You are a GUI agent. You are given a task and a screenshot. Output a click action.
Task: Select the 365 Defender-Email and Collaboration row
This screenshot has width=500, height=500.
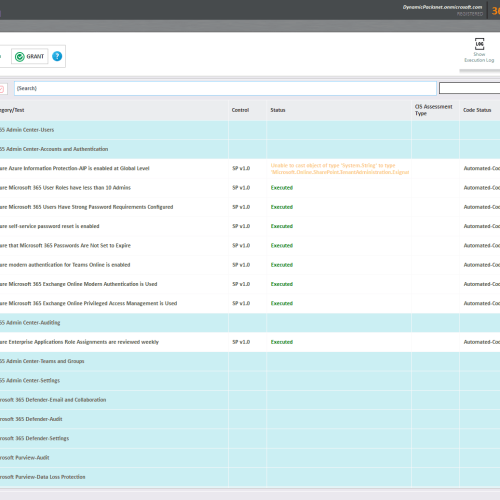pos(250,400)
